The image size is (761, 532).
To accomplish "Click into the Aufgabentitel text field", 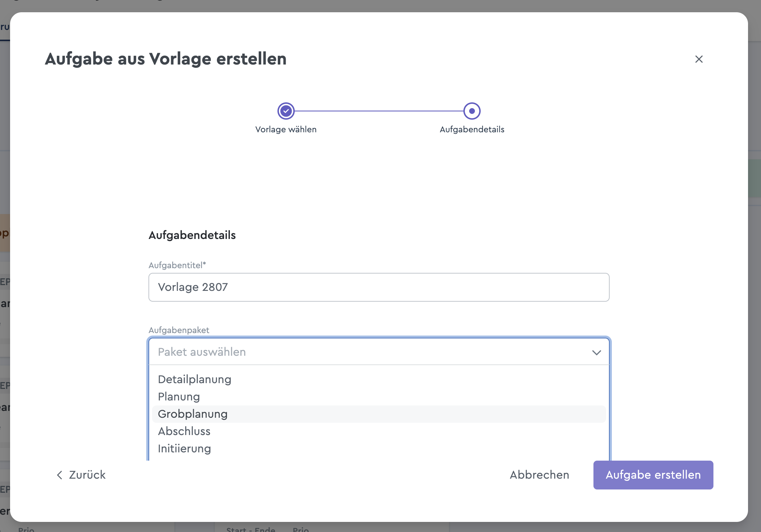I will pos(379,287).
